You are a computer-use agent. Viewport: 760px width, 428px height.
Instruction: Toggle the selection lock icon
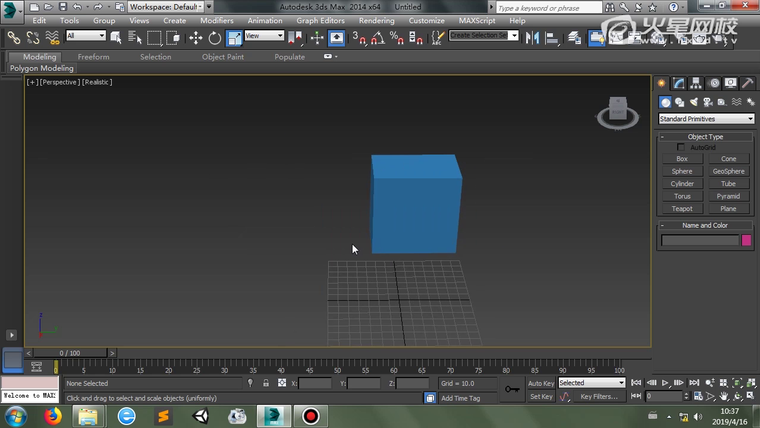click(x=265, y=383)
